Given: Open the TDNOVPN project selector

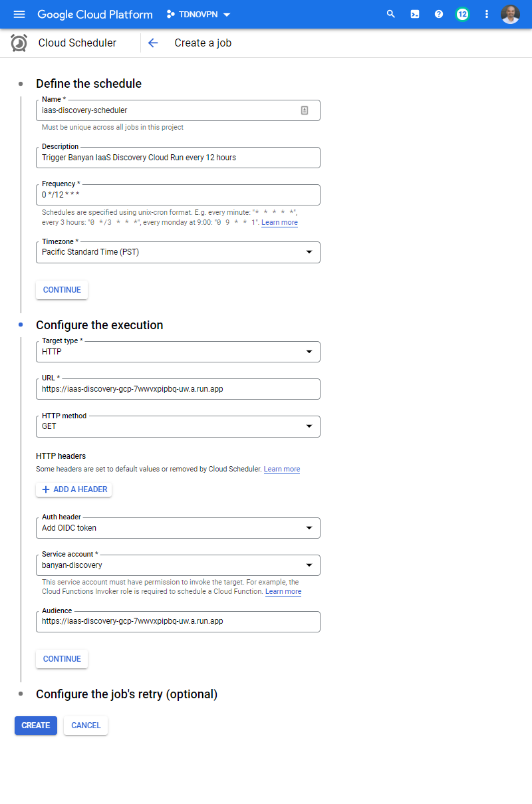Looking at the screenshot, I should 198,15.
